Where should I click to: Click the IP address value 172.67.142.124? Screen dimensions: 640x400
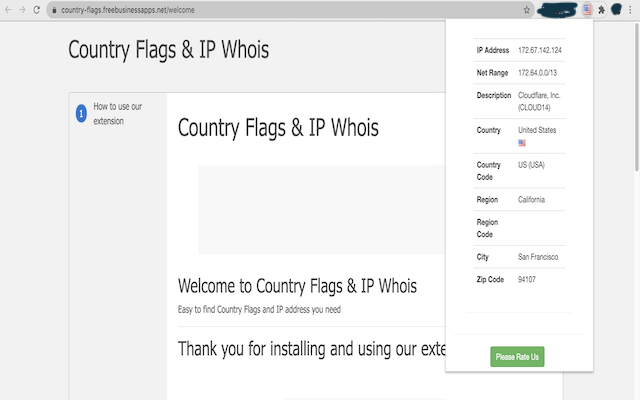(x=540, y=50)
